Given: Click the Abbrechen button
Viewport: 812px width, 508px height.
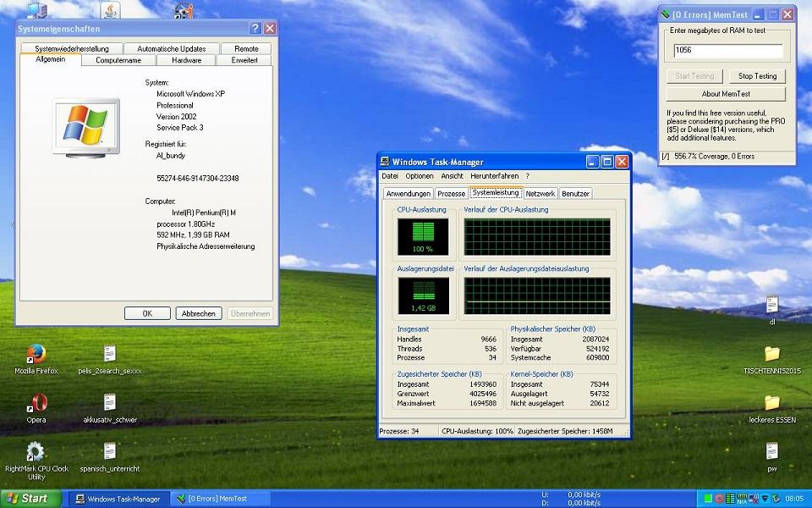Looking at the screenshot, I should [198, 313].
